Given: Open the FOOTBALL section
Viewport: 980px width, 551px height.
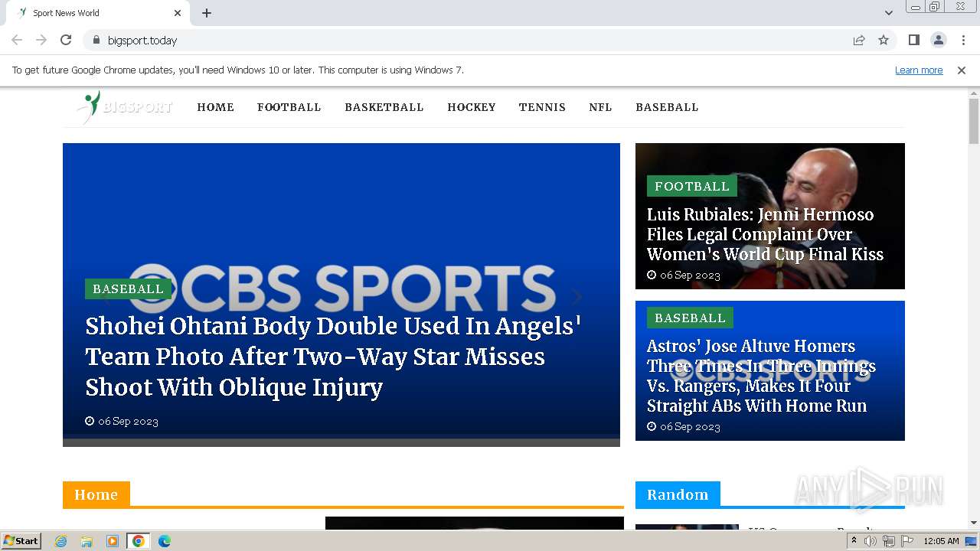Looking at the screenshot, I should [x=289, y=107].
